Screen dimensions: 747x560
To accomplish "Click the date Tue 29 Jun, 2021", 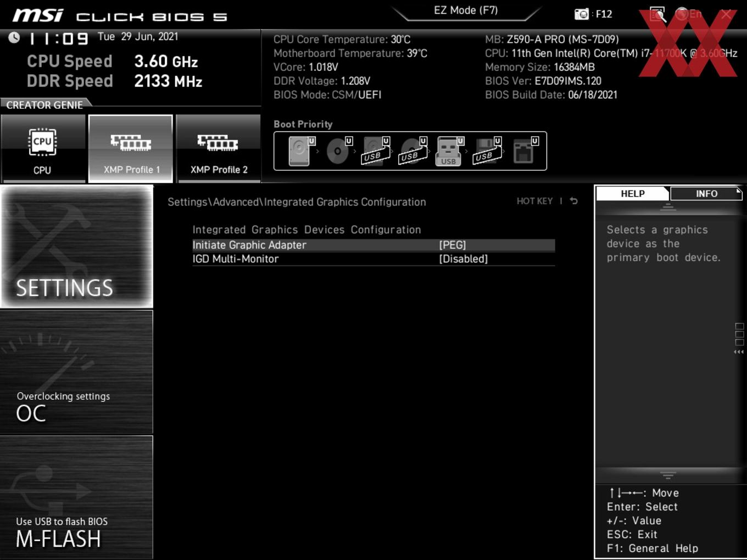I will tap(138, 37).
